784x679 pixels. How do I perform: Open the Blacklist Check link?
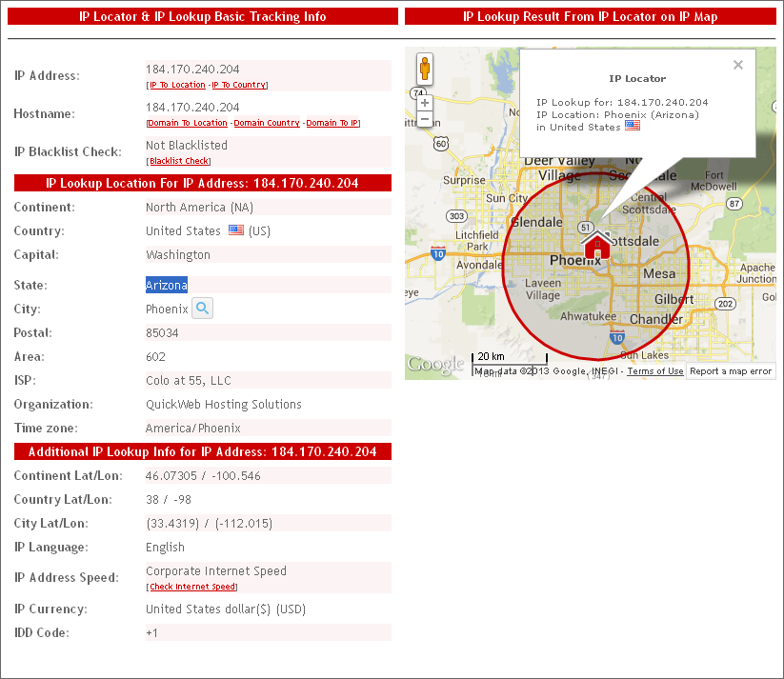(x=179, y=161)
